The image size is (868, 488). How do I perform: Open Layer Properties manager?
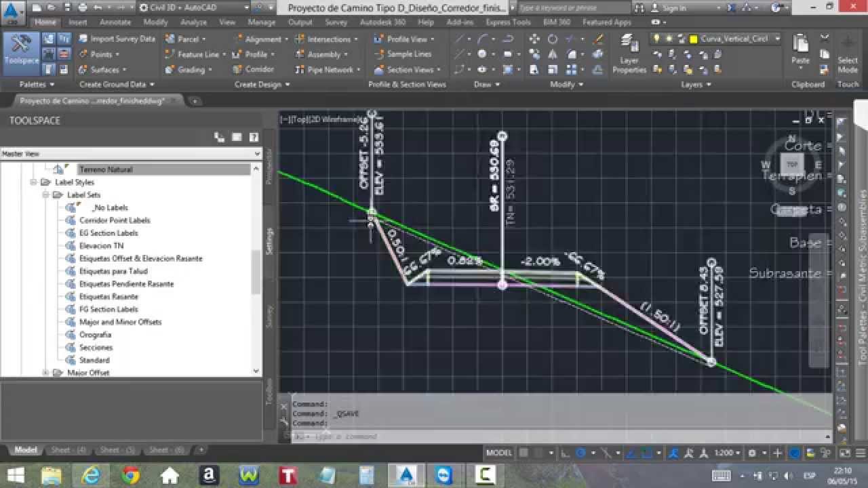(x=629, y=54)
